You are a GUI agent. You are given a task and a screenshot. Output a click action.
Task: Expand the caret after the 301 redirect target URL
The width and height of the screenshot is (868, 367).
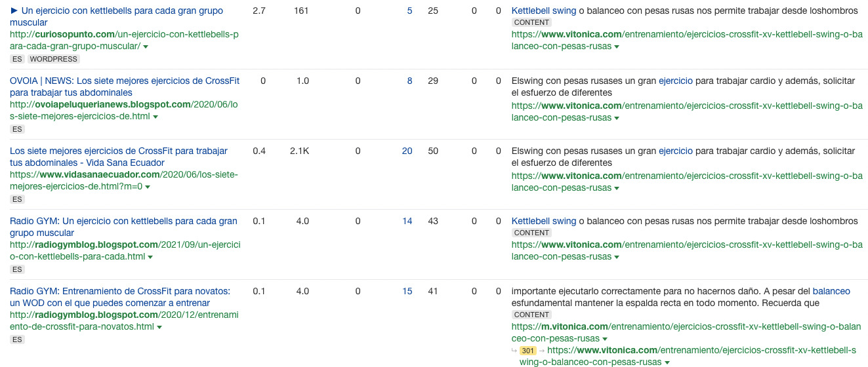667,362
